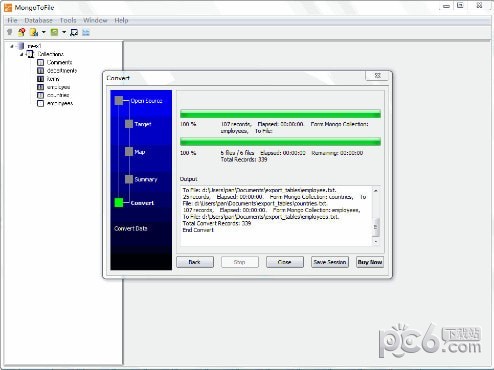494x370 pixels.
Task: Select the countries collection in the tree
Action: [58, 95]
